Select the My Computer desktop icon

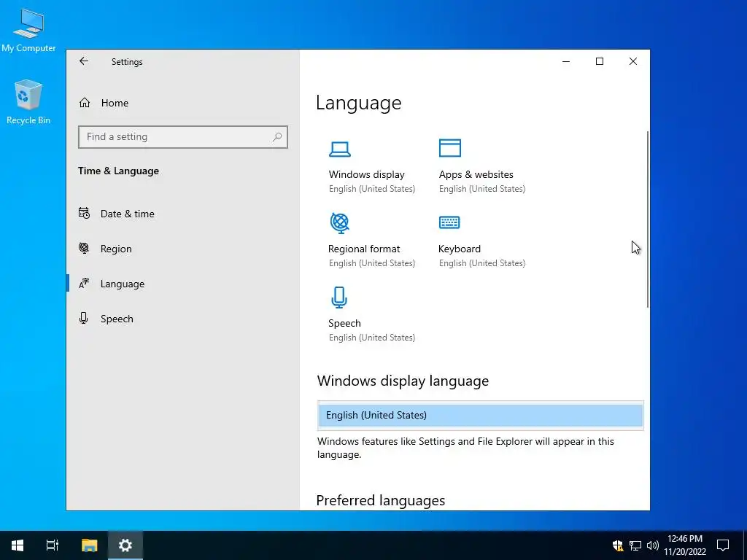click(28, 30)
